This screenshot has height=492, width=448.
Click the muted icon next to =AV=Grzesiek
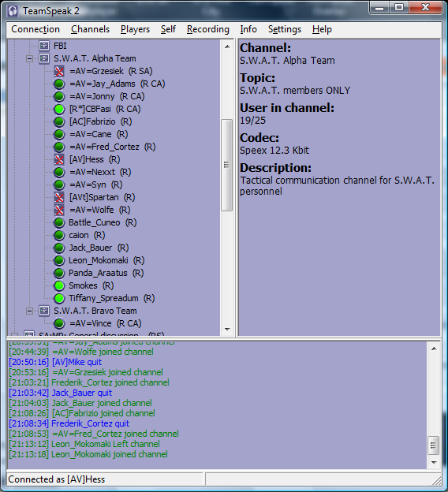click(59, 71)
